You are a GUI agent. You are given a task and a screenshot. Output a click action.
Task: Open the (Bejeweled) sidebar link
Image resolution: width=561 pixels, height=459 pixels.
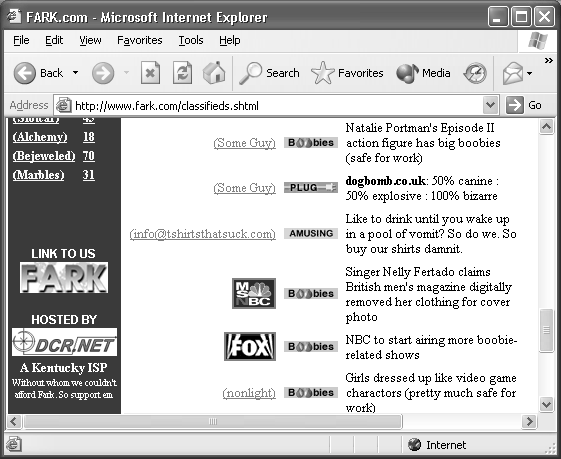coord(44,156)
